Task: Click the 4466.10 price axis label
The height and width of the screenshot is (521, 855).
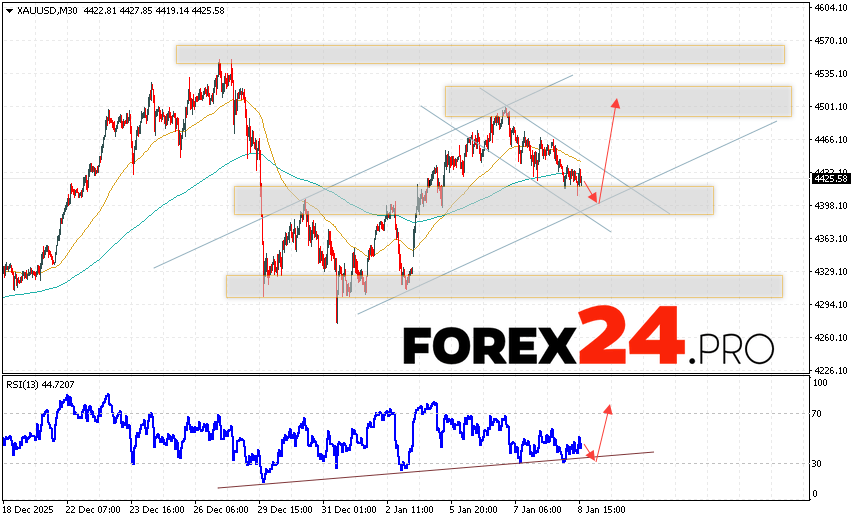Action: (x=831, y=140)
